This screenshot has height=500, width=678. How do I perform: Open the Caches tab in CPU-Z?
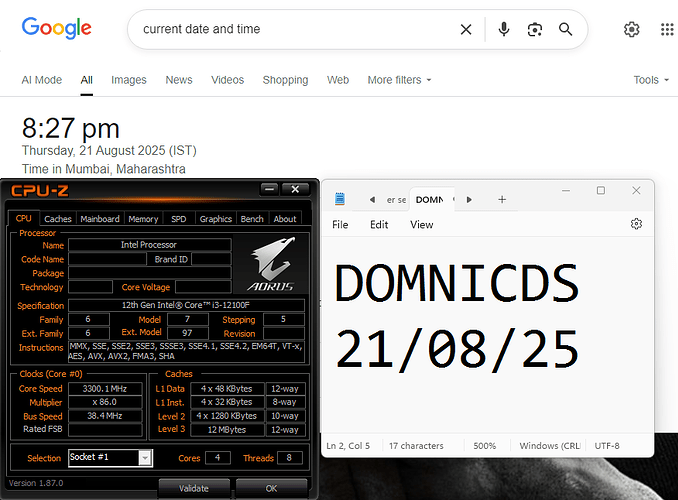coord(58,219)
